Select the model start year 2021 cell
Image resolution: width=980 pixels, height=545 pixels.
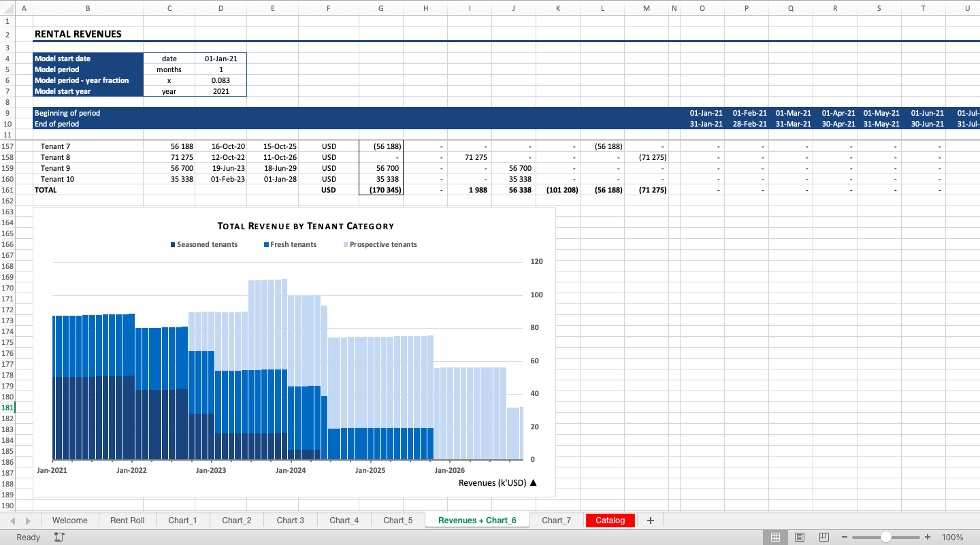[220, 91]
